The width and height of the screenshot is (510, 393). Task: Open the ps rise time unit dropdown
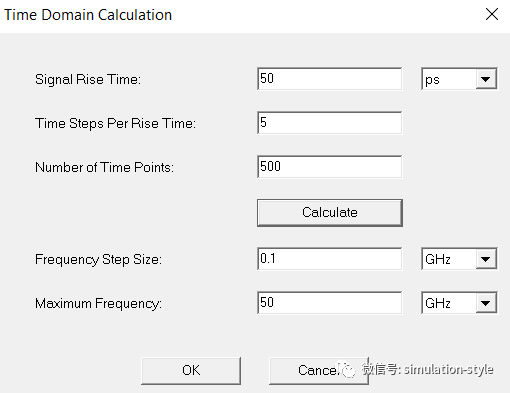pos(459,79)
